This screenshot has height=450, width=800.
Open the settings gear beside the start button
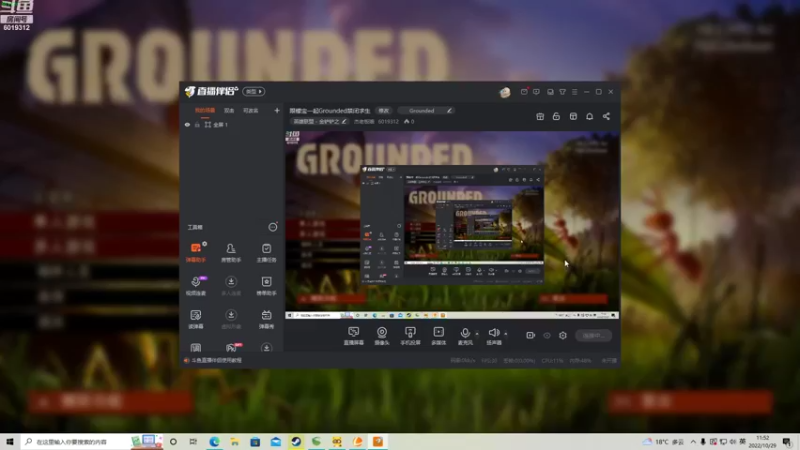coord(563,335)
